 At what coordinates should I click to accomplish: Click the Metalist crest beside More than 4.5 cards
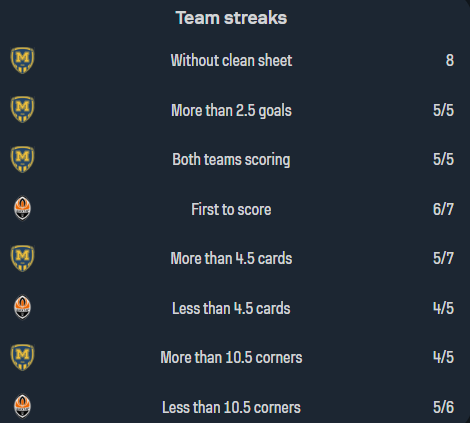[x=22, y=258]
